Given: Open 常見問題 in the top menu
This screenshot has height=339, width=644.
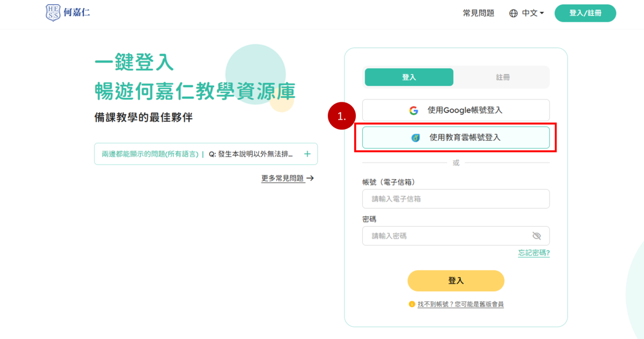Looking at the screenshot, I should (478, 13).
